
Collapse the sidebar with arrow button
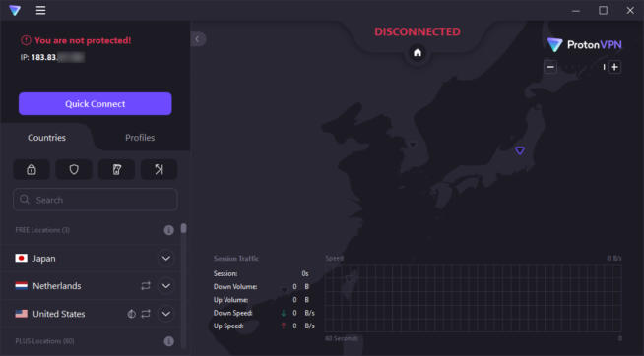[198, 39]
